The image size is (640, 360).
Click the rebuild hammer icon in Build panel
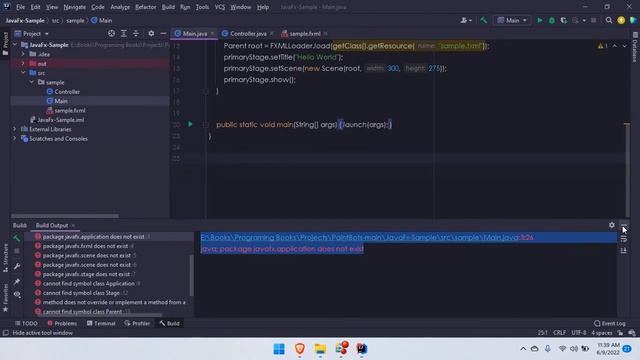(17, 238)
